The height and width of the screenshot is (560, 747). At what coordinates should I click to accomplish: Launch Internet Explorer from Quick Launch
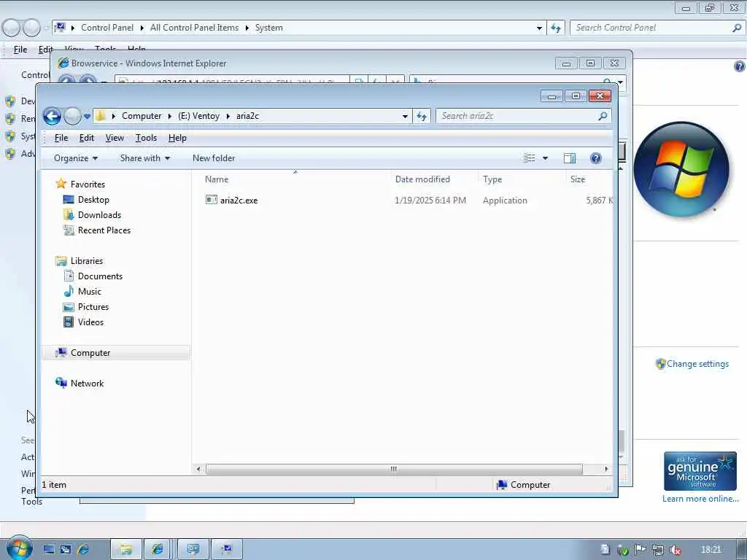coord(83,550)
